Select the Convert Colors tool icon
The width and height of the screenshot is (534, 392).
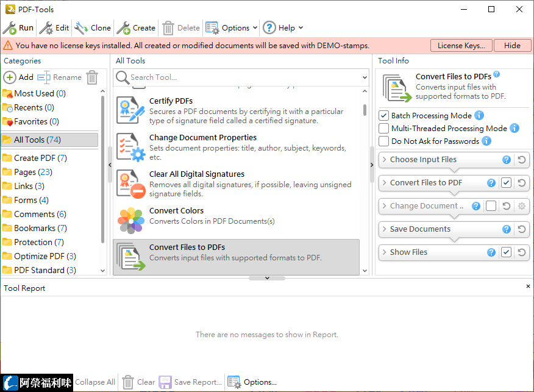(130, 219)
